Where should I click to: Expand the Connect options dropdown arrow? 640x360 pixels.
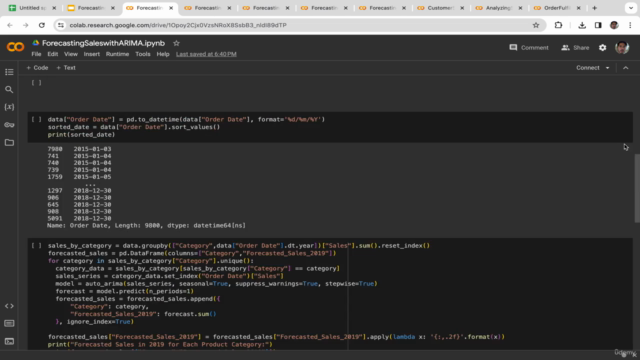[607, 68]
